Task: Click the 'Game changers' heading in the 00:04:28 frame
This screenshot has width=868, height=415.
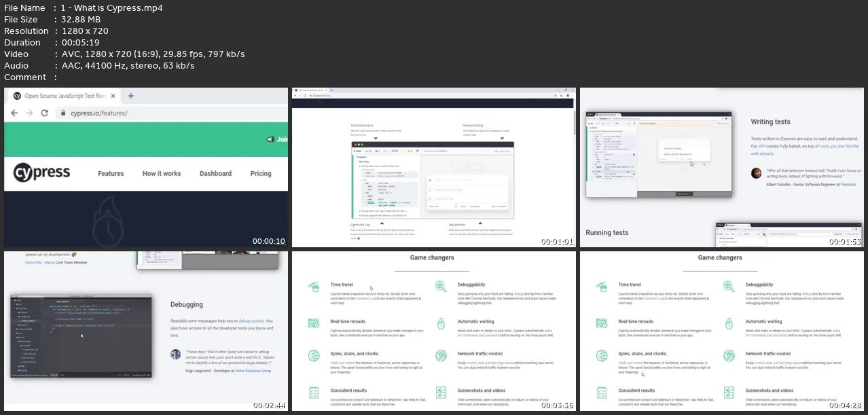Action: tap(720, 258)
